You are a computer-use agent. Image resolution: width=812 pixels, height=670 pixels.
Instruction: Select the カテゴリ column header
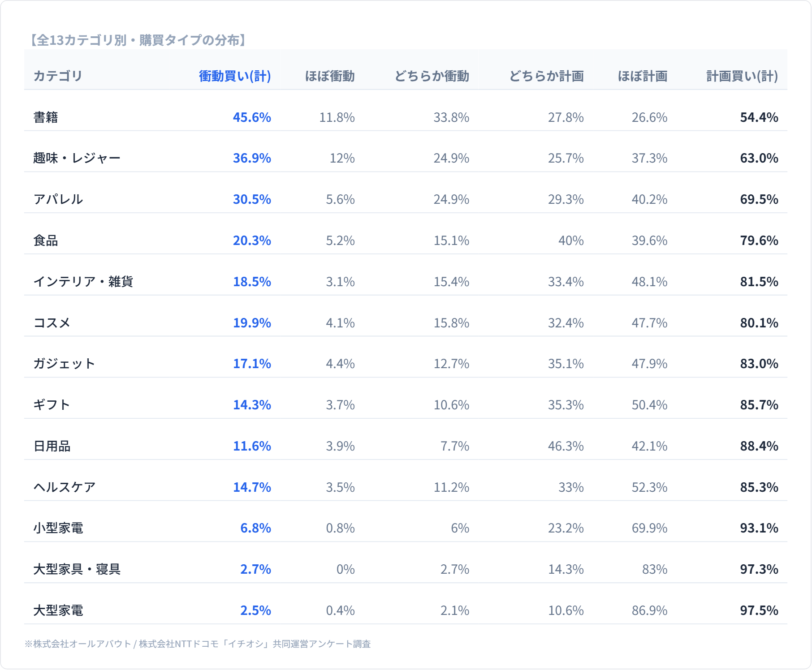click(x=58, y=76)
